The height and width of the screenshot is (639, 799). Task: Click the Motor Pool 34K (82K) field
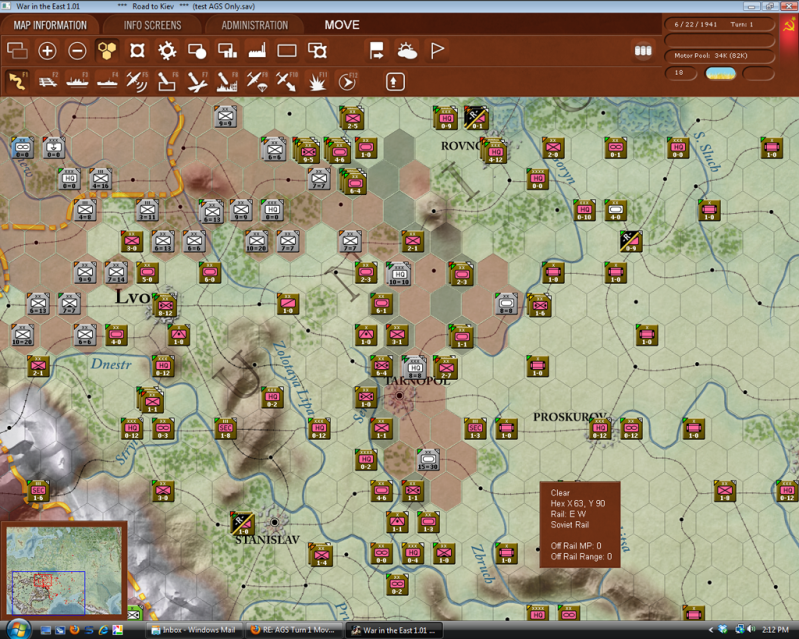719,56
